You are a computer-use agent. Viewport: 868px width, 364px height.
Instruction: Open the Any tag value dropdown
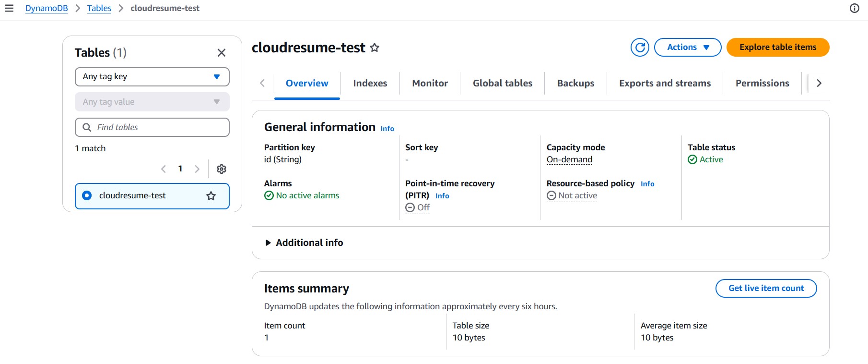(x=152, y=102)
